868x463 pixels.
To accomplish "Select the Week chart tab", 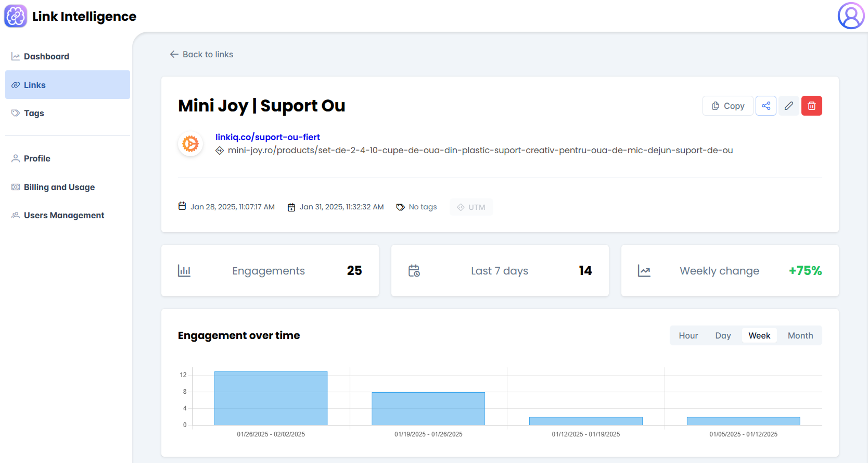I will (759, 335).
